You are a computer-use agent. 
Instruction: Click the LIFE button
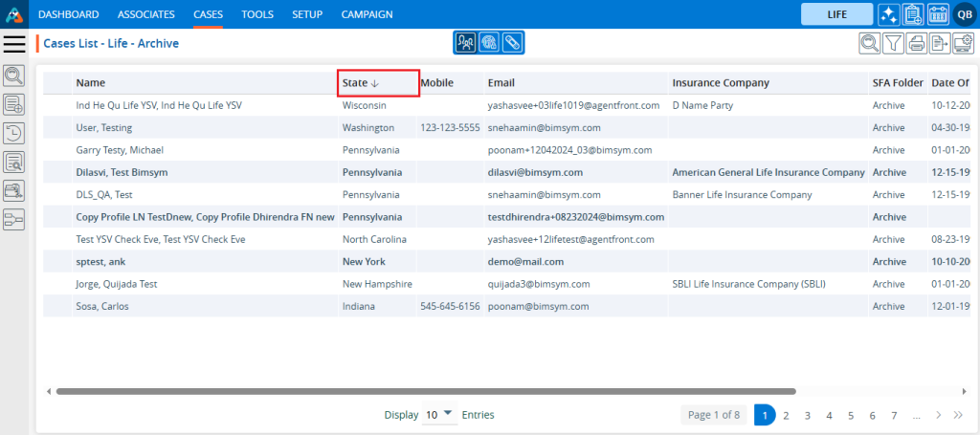pyautogui.click(x=836, y=14)
